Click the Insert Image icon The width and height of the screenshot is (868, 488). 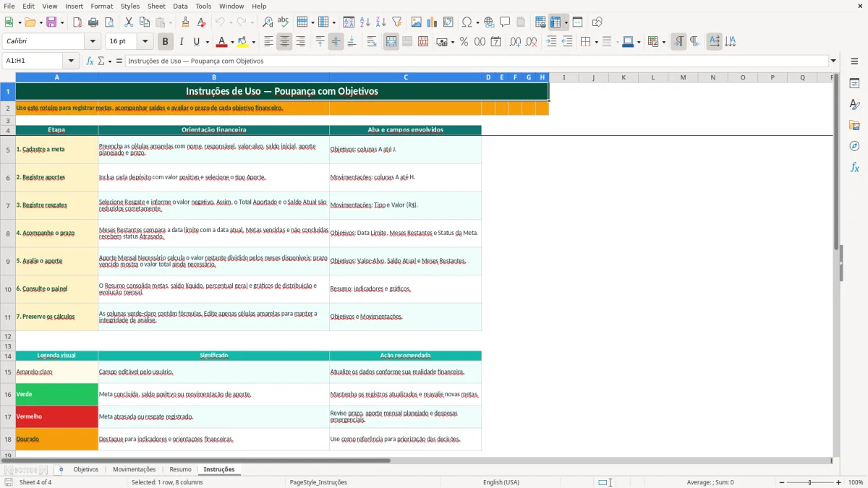pyautogui.click(x=417, y=22)
